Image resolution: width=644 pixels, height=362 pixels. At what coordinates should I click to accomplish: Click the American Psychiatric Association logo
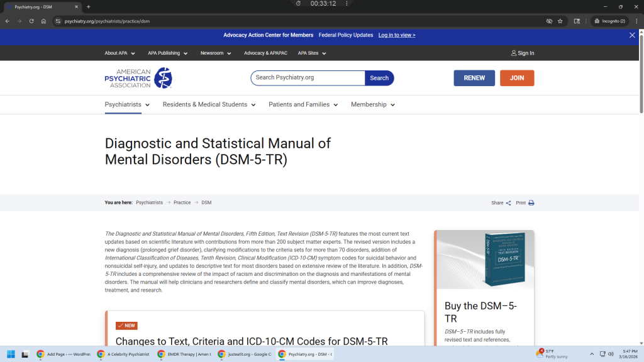[138, 78]
